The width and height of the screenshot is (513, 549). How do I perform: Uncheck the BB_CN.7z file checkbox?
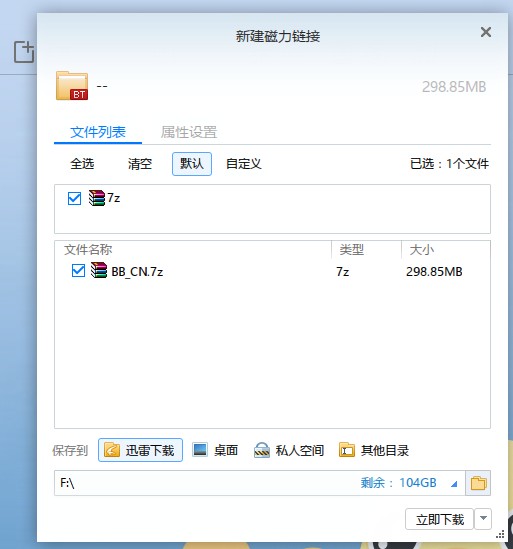coord(78,271)
